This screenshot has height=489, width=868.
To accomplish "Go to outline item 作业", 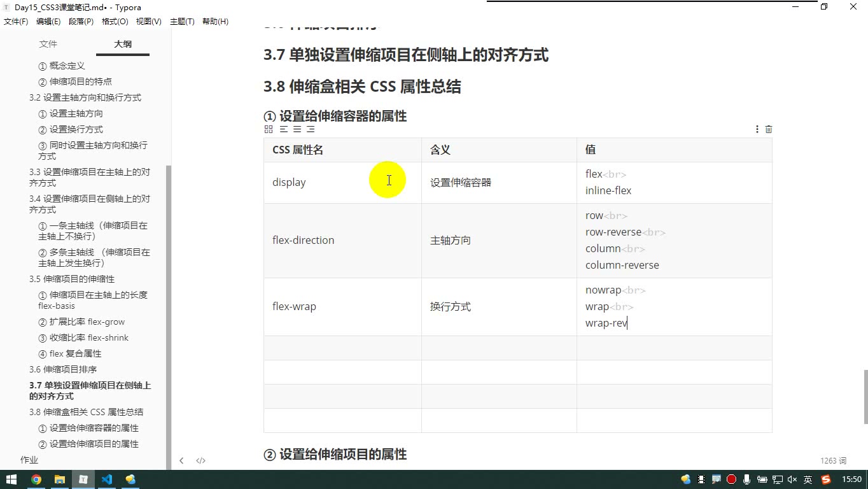I will pos(29,460).
